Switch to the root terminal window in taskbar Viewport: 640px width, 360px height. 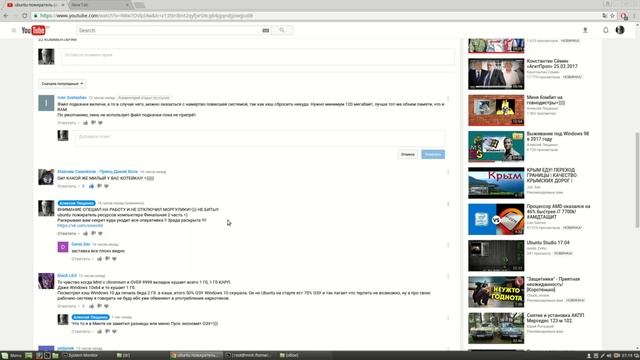pyautogui.click(x=249, y=356)
